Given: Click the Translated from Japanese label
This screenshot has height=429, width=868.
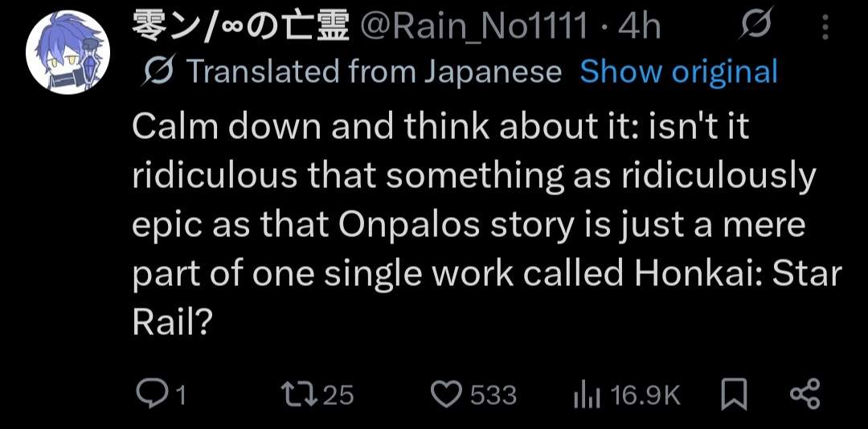Looking at the screenshot, I should pos(375,71).
